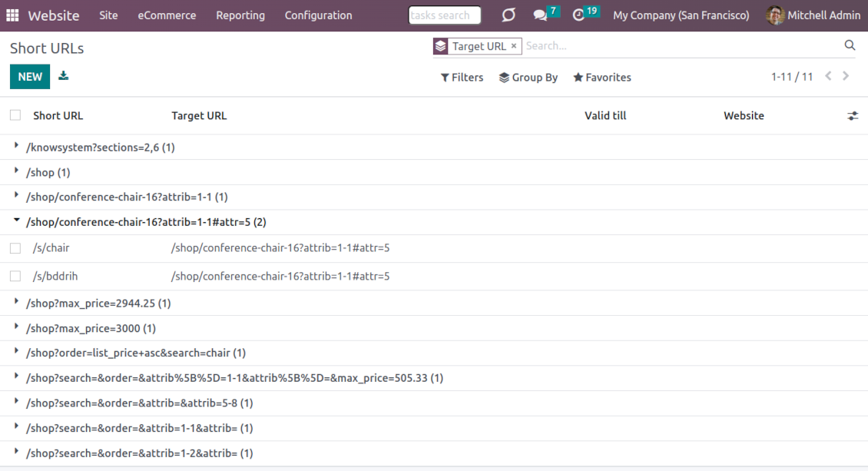
Task: Click Mitchell Admin avatar picture
Action: (775, 15)
